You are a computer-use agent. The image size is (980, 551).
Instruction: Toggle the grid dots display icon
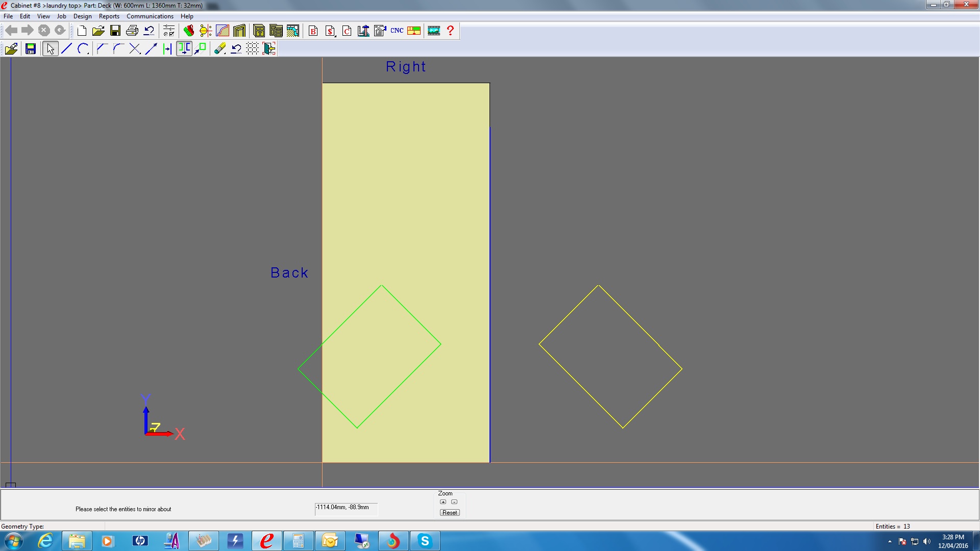tap(252, 48)
